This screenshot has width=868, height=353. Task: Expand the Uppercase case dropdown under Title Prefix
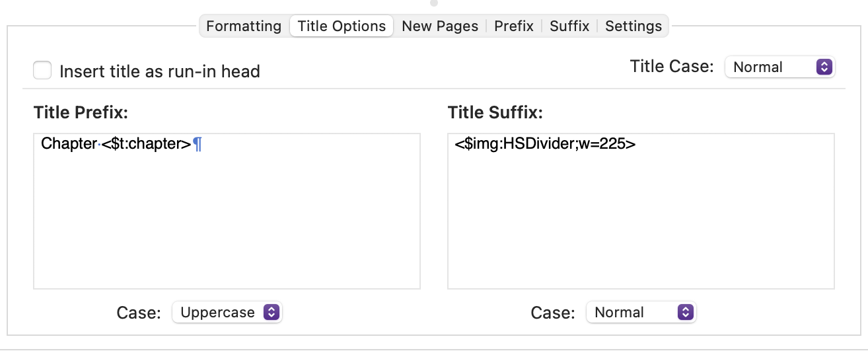[227, 312]
